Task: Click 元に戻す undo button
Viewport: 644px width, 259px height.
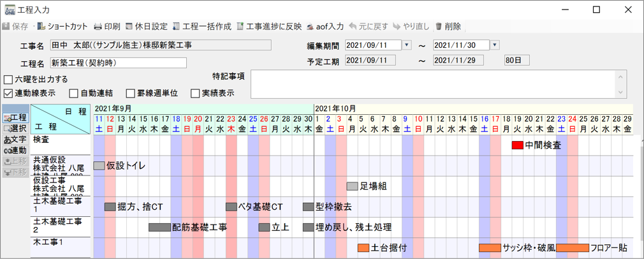Action: 369,27
